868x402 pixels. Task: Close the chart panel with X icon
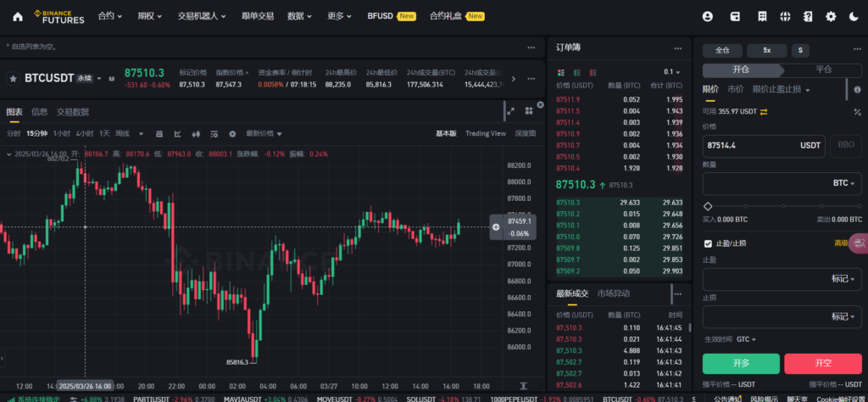click(x=540, y=104)
